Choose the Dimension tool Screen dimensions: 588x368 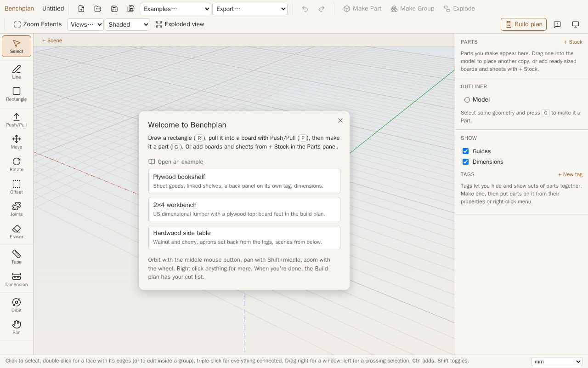coord(17,280)
